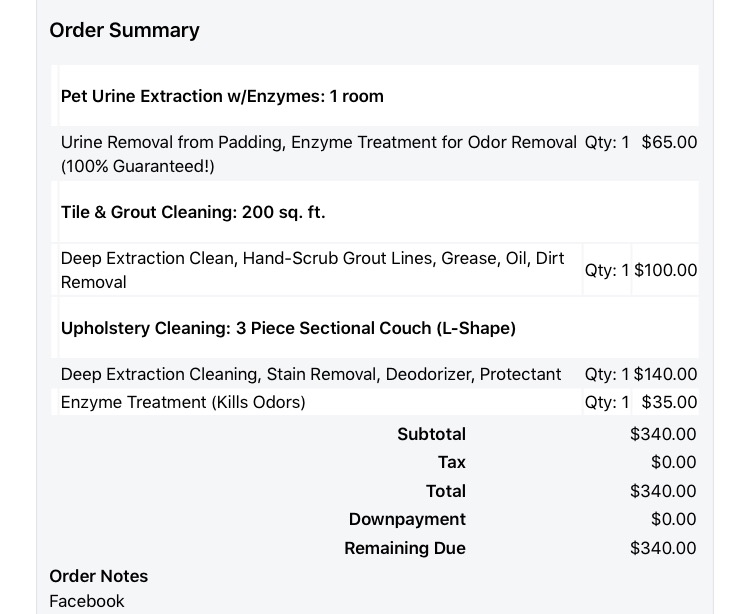Click the Downpayment label
The height and width of the screenshot is (614, 750).
click(x=407, y=519)
